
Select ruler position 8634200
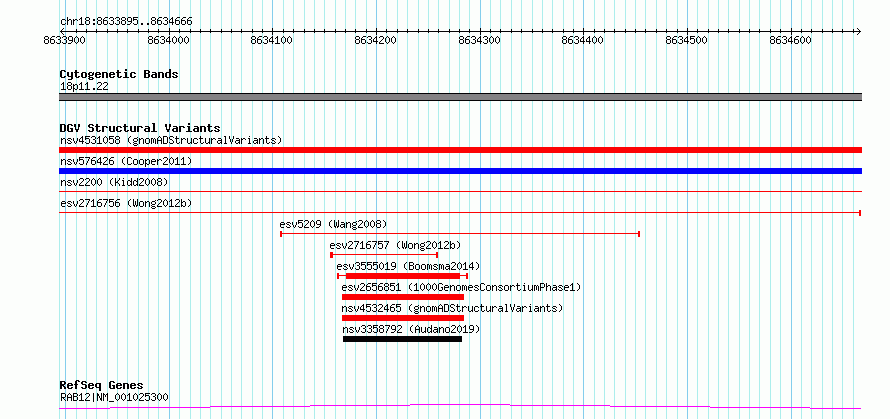coord(375,40)
